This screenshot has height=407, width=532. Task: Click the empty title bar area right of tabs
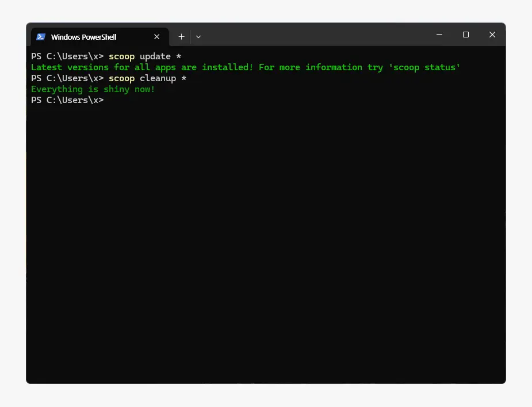[316, 35]
